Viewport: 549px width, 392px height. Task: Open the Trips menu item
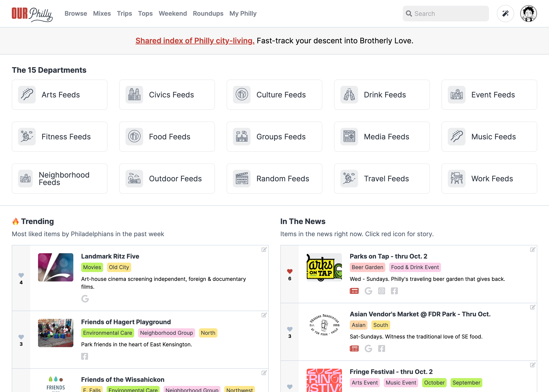coord(124,14)
